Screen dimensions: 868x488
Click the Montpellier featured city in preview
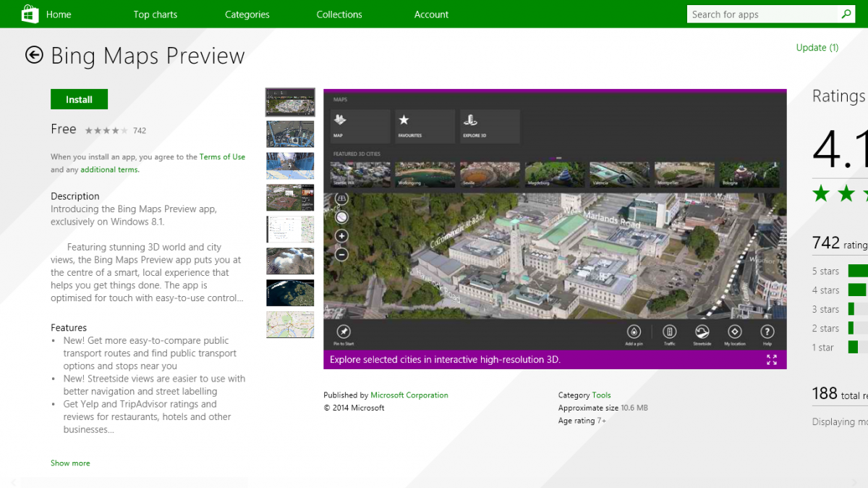[684, 174]
